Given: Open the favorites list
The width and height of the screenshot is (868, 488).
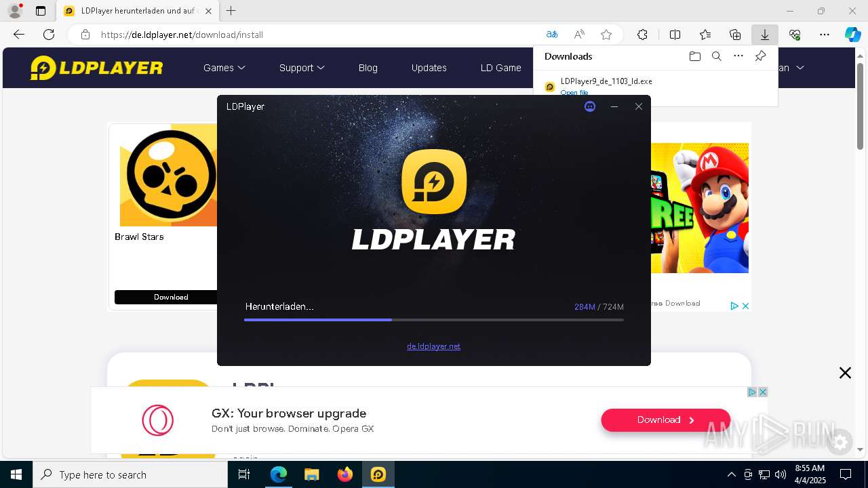Looking at the screenshot, I should coord(705,35).
